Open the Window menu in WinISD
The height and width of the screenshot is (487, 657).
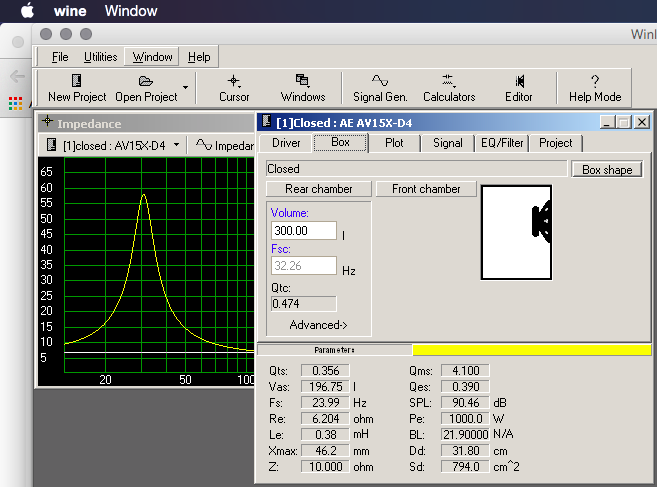[152, 57]
